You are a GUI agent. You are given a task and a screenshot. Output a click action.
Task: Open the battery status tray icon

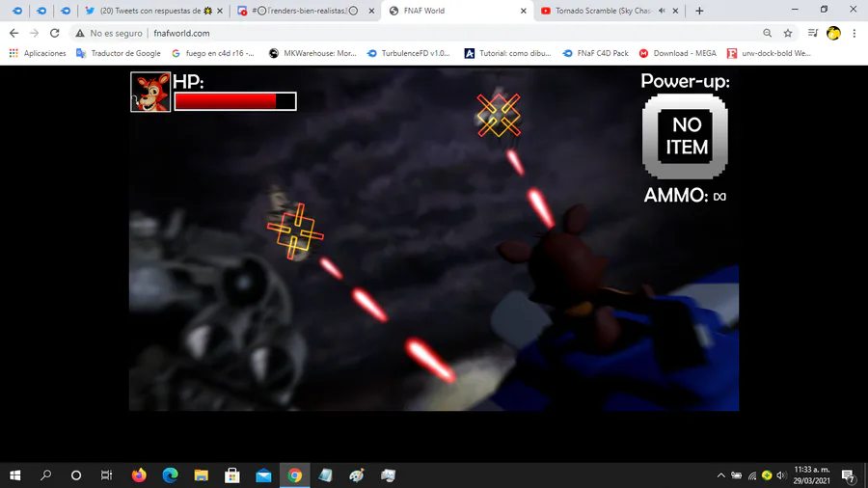[736, 475]
